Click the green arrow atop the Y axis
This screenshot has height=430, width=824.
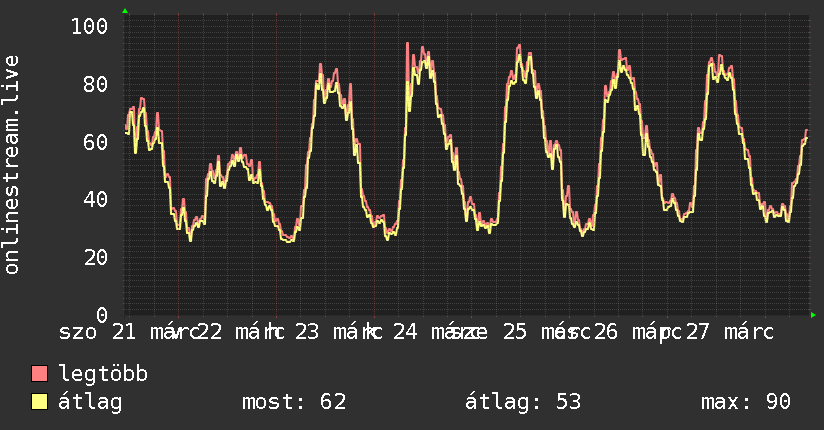tap(125, 11)
